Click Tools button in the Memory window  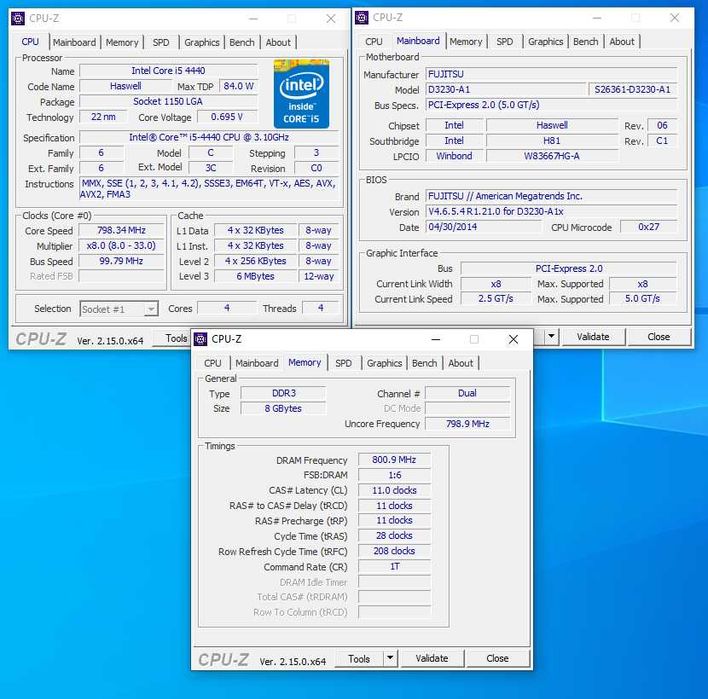[x=359, y=658]
